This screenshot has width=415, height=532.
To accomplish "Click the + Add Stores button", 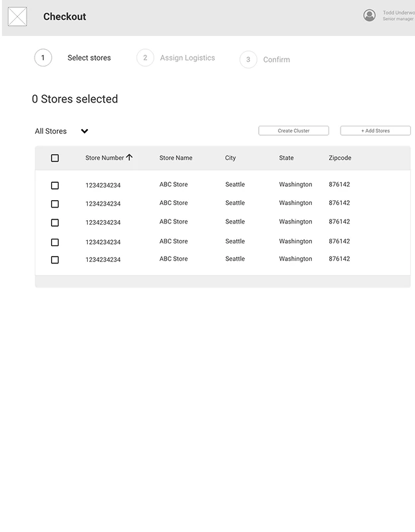I will pos(376,130).
